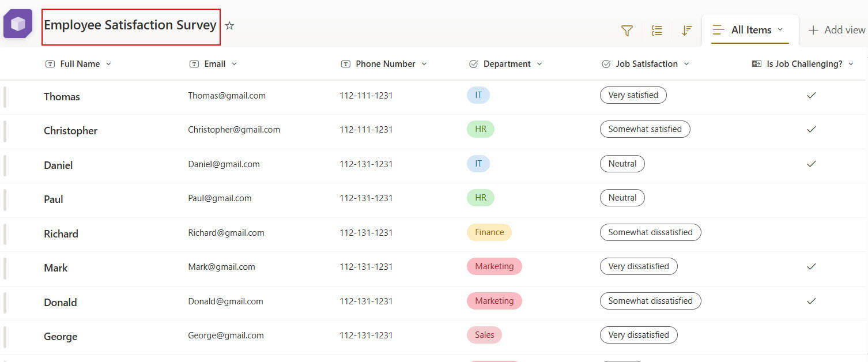Select the Finance department pill for Richard

(x=489, y=232)
